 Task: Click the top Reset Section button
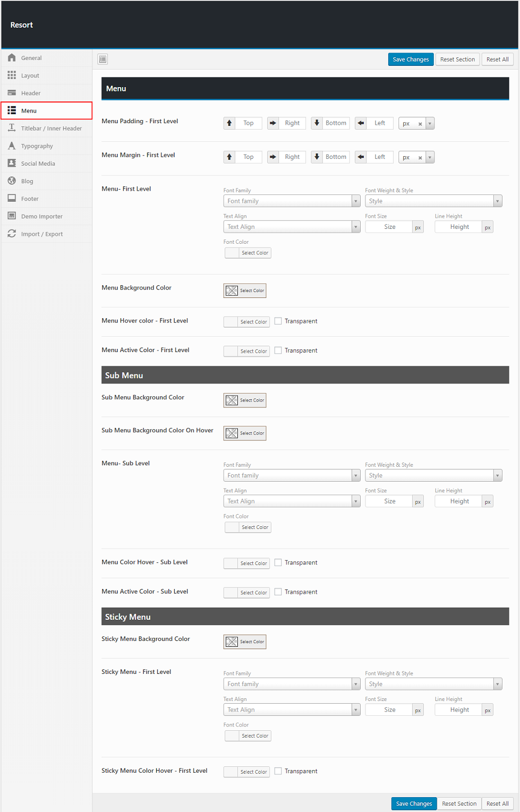[x=457, y=59]
